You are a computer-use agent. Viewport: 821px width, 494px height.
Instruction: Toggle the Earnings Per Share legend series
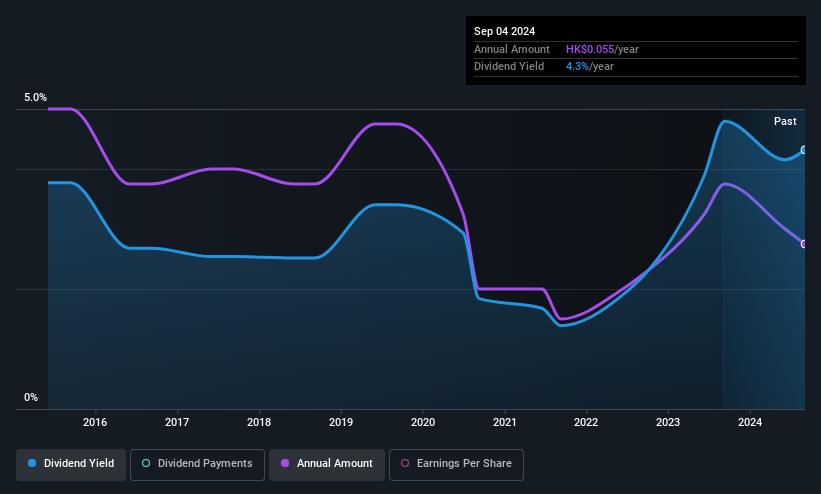tap(456, 464)
